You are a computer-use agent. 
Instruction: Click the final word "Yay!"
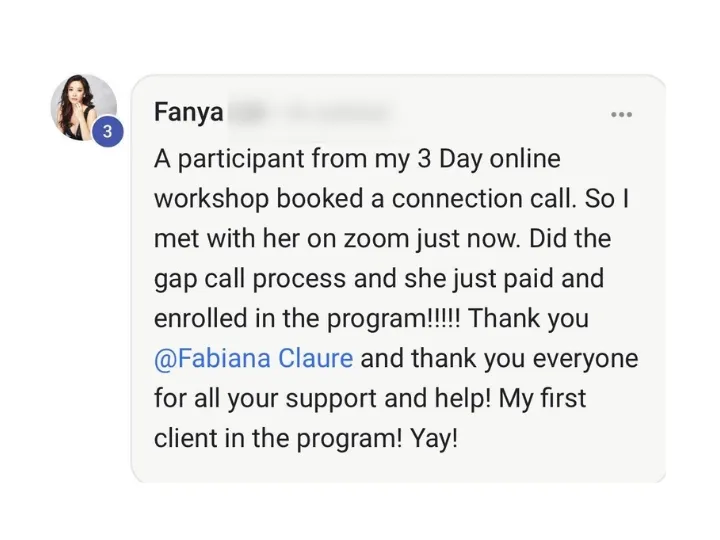[x=434, y=439]
